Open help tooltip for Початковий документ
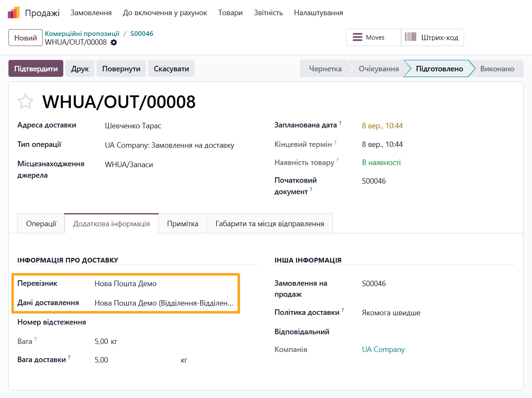Image resolution: width=532 pixels, height=398 pixels. point(311,190)
